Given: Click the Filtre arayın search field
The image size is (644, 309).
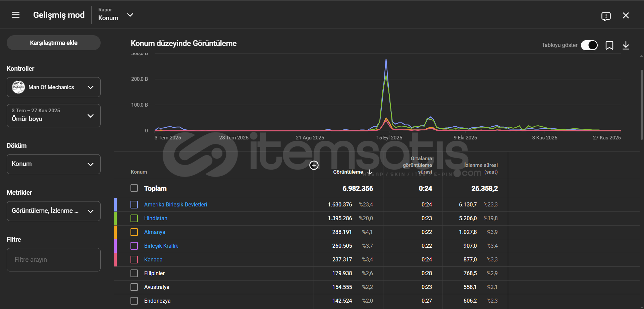Looking at the screenshot, I should 54,260.
